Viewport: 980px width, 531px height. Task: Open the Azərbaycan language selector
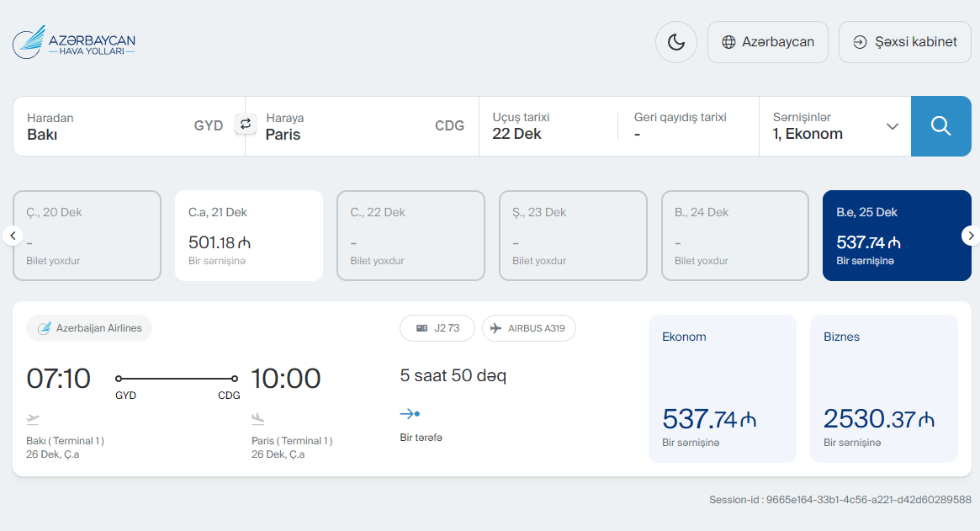767,42
